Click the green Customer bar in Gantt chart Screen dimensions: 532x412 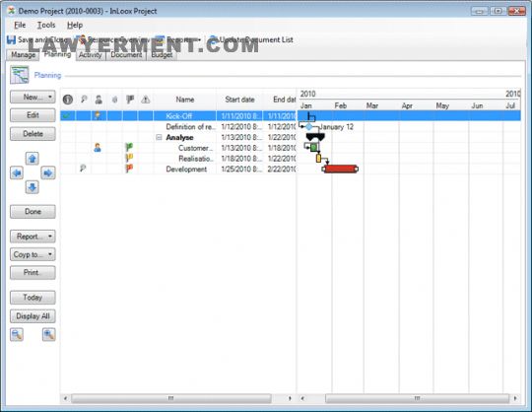[314, 147]
